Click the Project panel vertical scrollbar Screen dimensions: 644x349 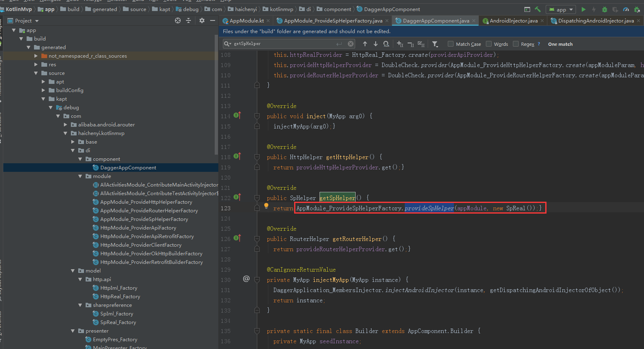click(216, 94)
